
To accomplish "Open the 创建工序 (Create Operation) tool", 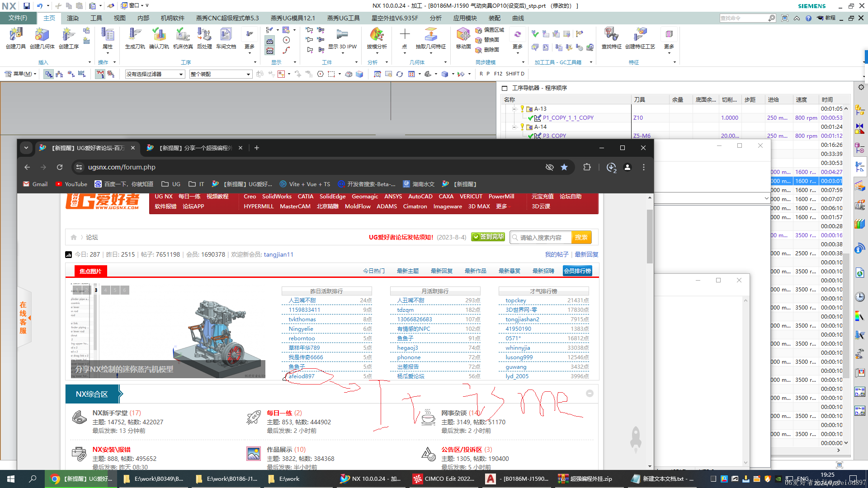I will pos(69,38).
